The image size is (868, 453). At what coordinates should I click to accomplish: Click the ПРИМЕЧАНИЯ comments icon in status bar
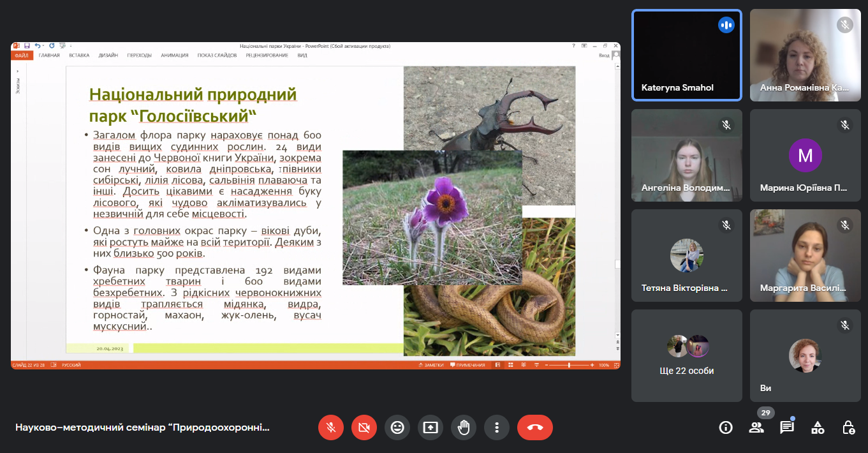click(x=467, y=365)
